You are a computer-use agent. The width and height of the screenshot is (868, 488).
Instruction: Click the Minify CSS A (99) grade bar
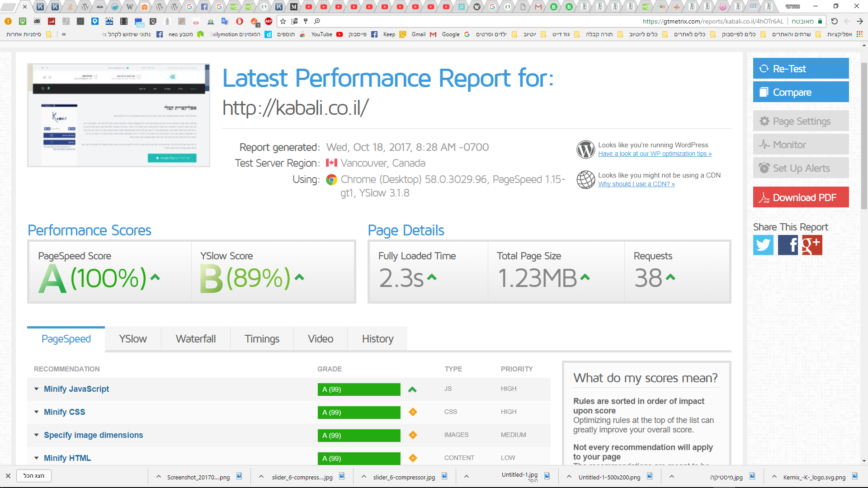(359, 413)
